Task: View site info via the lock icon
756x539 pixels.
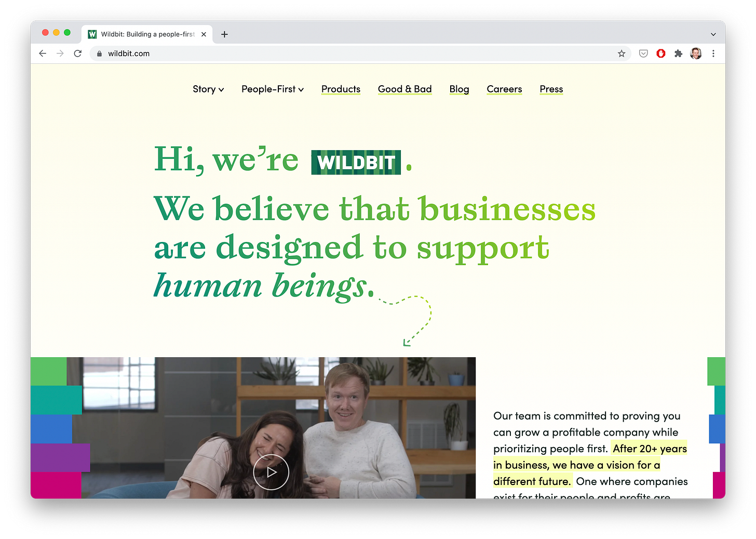Action: pyautogui.click(x=99, y=53)
